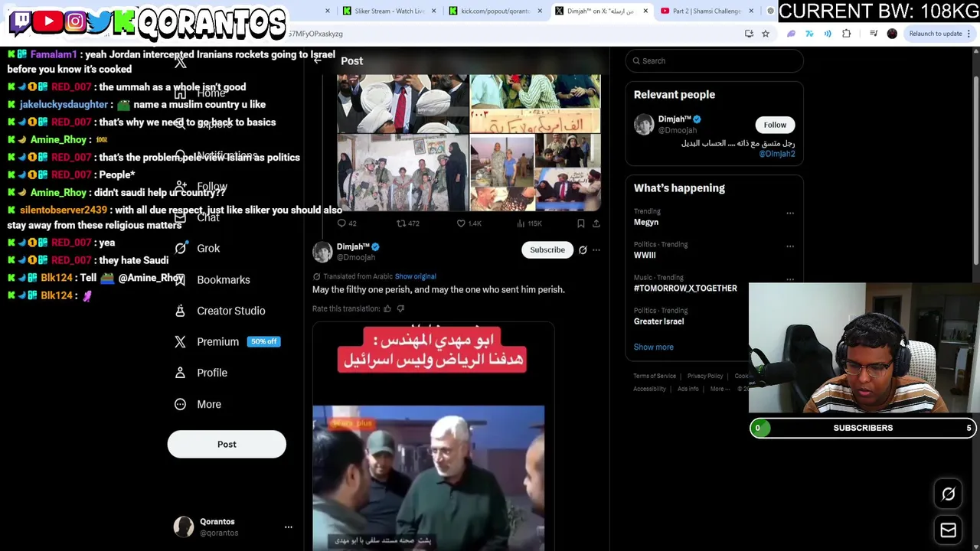980x551 pixels.
Task: Bookmark this page with the star icon
Action: pos(765,34)
